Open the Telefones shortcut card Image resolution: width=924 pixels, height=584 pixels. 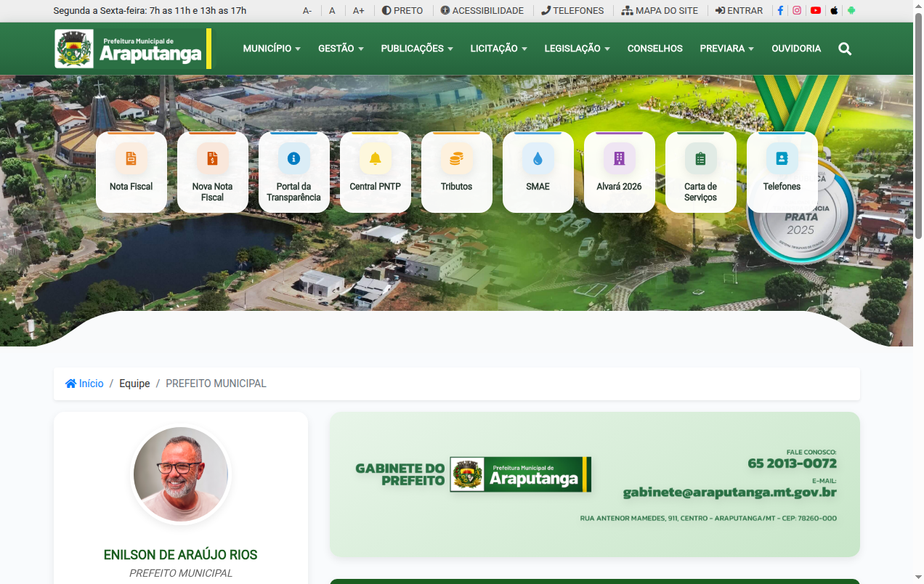pos(782,172)
